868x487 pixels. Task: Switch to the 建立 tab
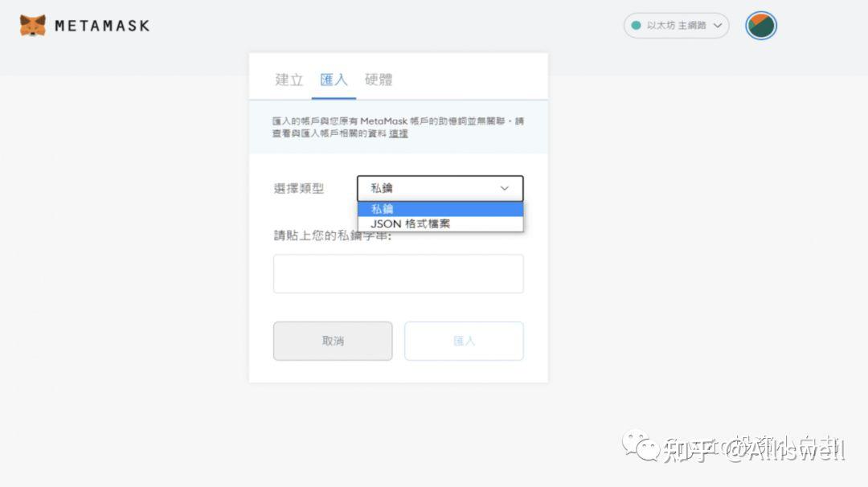click(x=289, y=80)
